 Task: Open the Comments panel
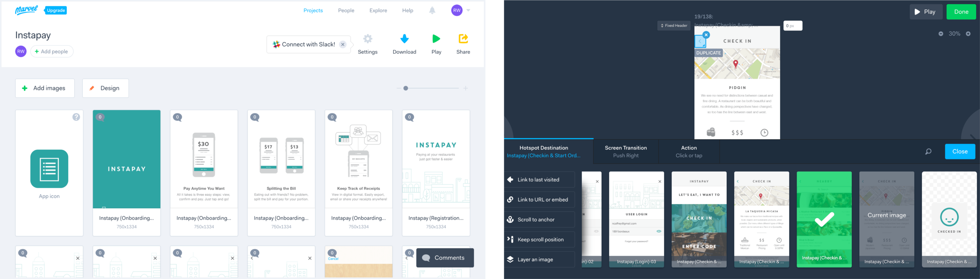click(445, 258)
